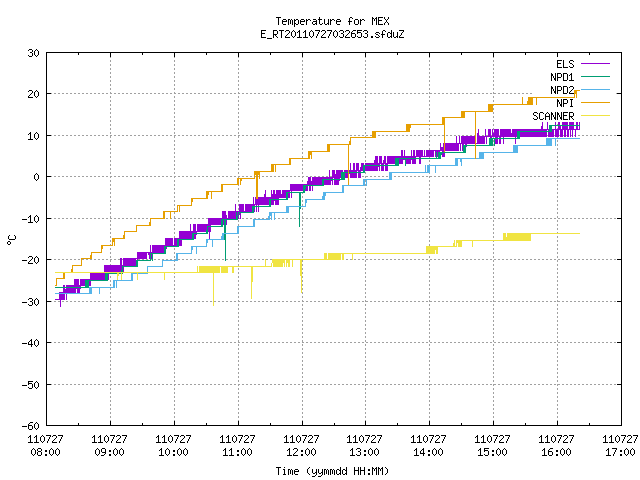Screen dimensions: 640x480
Task: Click the y-axis label '0'
Action: coord(36,177)
